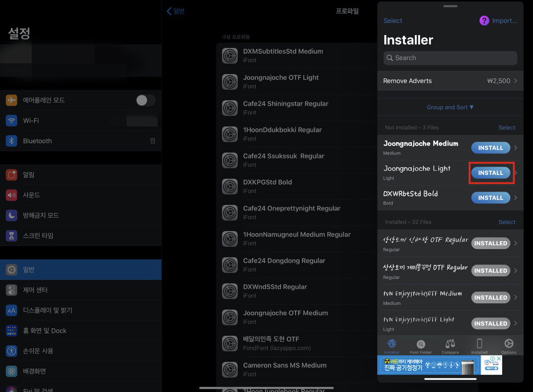Open the Cafe24 Ssukssuk Regular profile icon
Screen dimensions: 533x392
[230, 160]
